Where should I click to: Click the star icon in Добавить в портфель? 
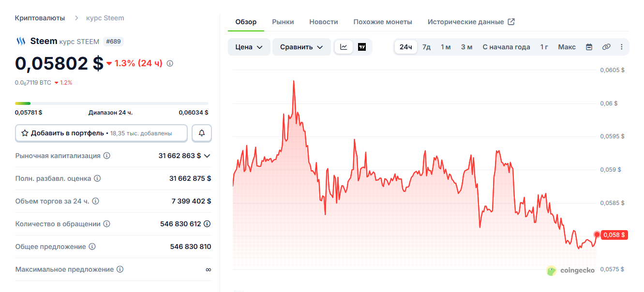[25, 133]
